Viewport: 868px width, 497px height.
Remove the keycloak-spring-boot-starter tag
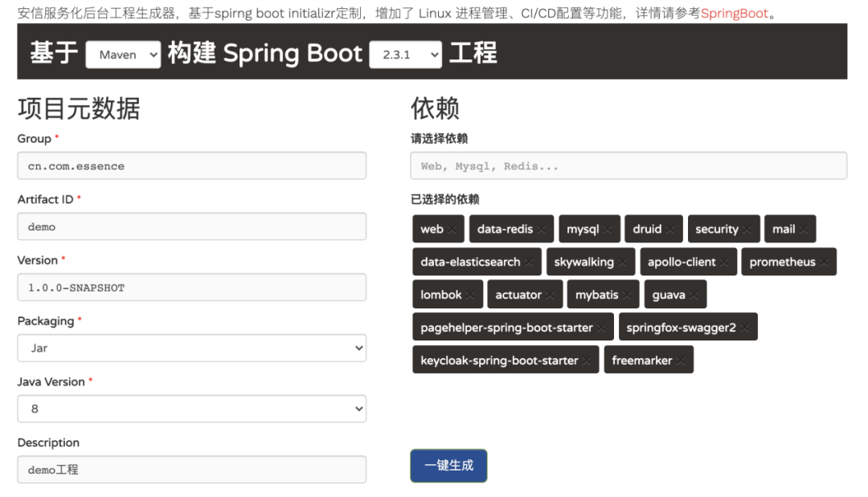(587, 361)
